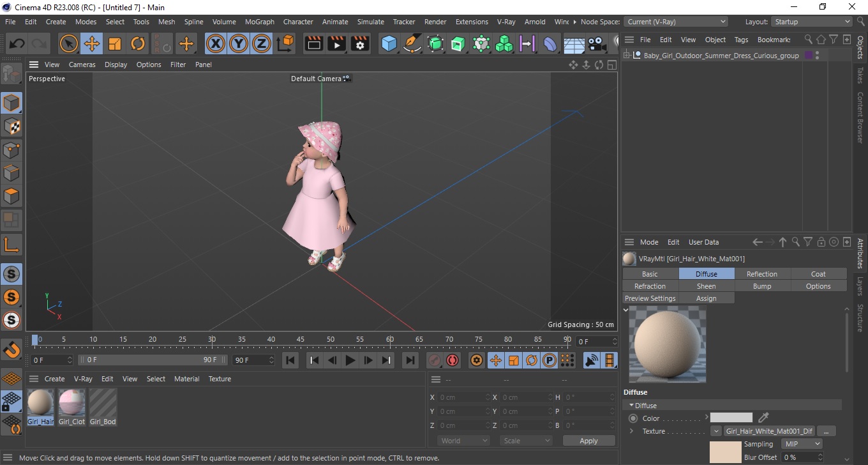
Task: Activate the Rotate tool
Action: (x=138, y=43)
